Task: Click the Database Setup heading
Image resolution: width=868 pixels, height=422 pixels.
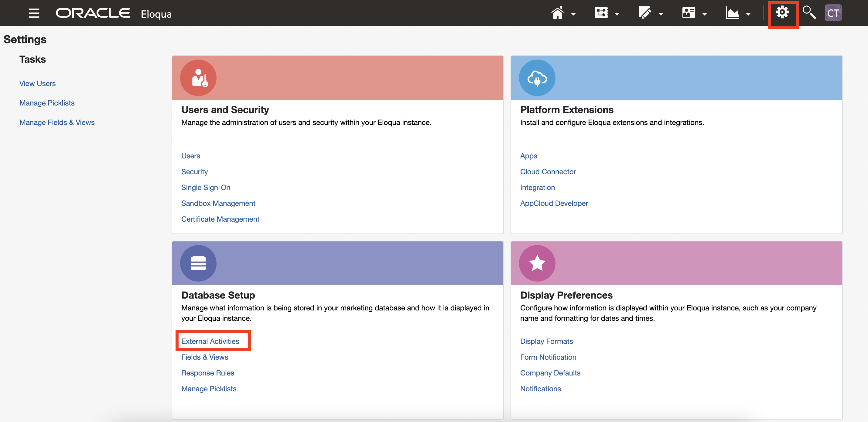Action: tap(218, 295)
